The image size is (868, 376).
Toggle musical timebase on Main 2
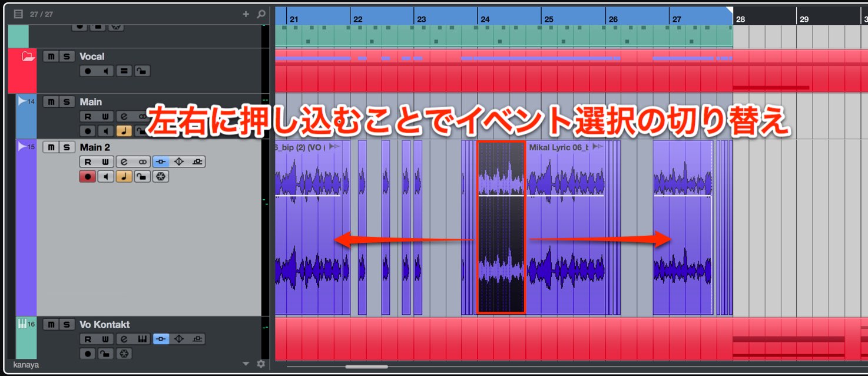coord(124,176)
